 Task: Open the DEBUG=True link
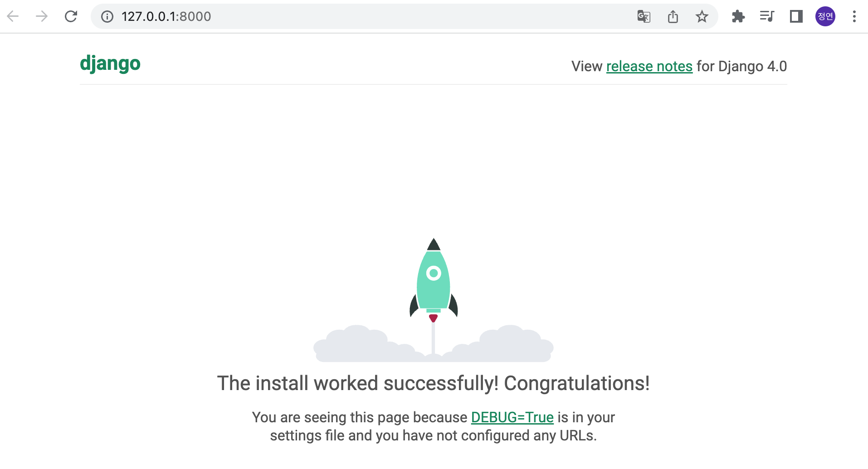tap(512, 417)
